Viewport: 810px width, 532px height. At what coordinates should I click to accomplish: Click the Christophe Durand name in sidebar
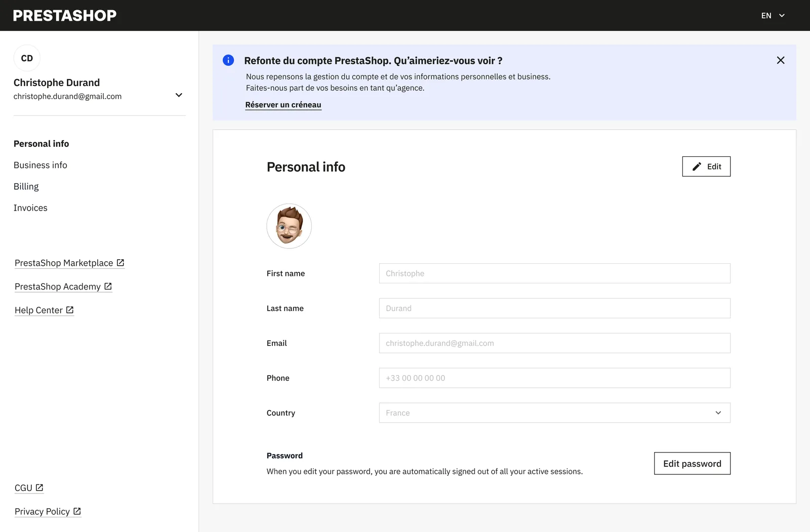[57, 83]
